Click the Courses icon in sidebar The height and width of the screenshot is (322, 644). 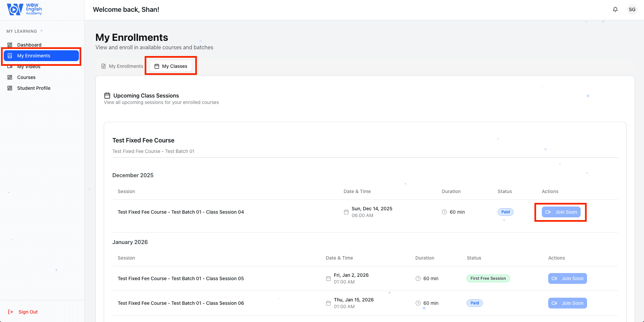coord(10,77)
